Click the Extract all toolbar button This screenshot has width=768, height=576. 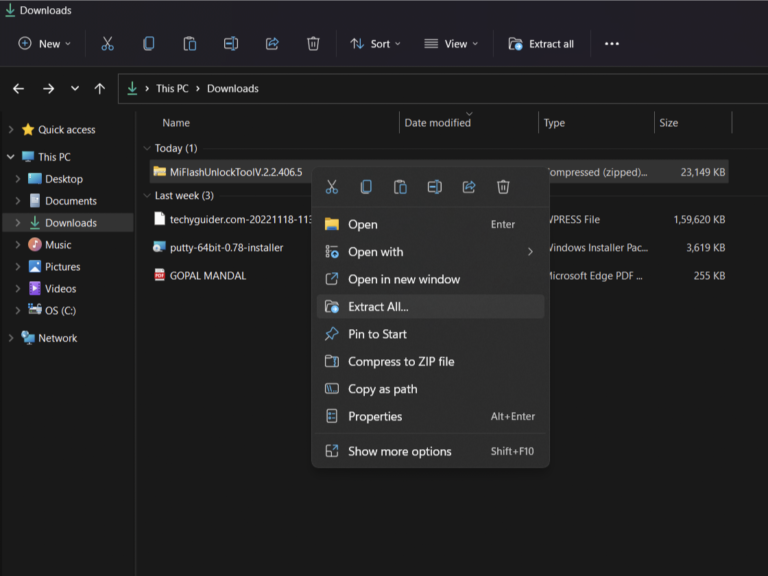coord(541,44)
